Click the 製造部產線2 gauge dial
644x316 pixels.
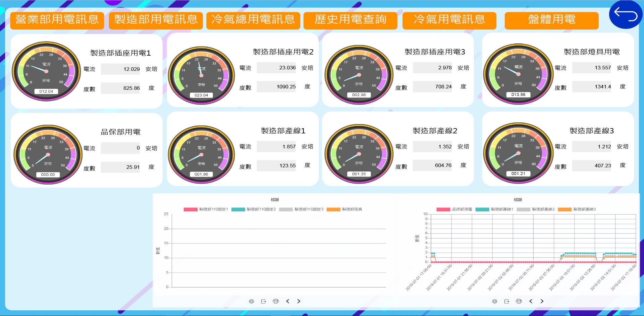tap(359, 153)
